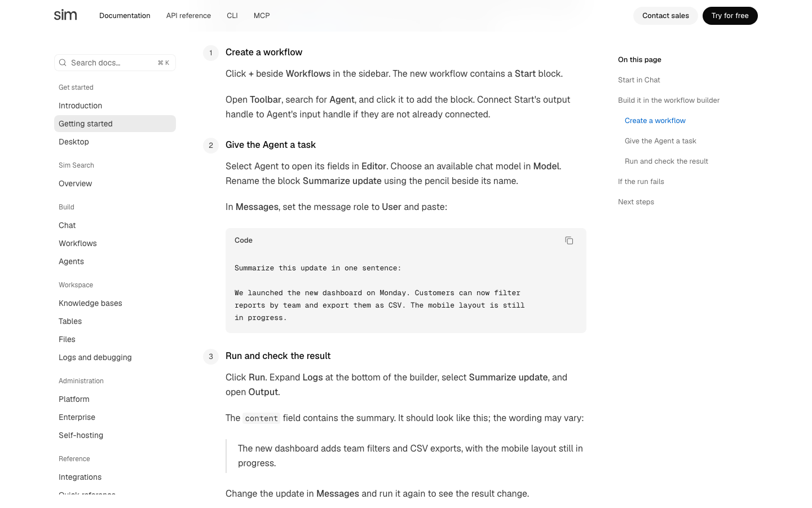Click the sim logo
Screen dimensions: 812x508
coord(65,15)
